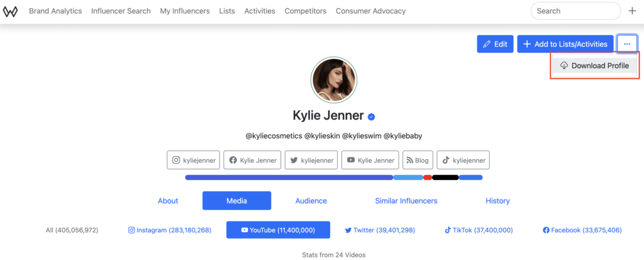Click Download Profile in dropdown

point(594,65)
